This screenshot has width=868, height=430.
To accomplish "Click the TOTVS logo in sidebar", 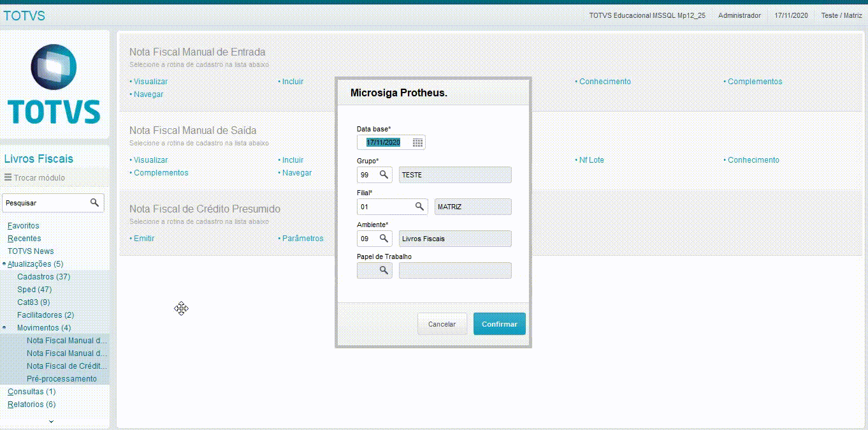I will coord(54,84).
